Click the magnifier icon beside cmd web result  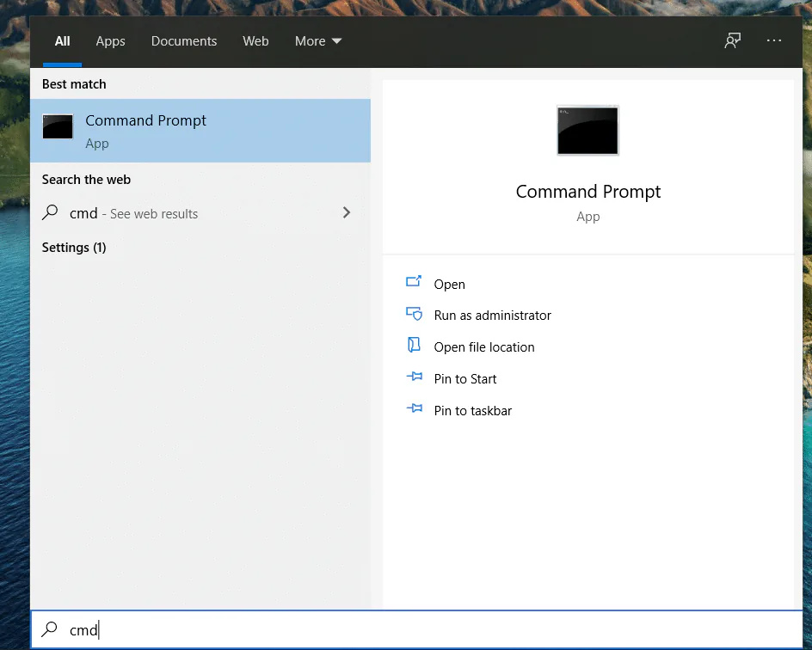(50, 212)
